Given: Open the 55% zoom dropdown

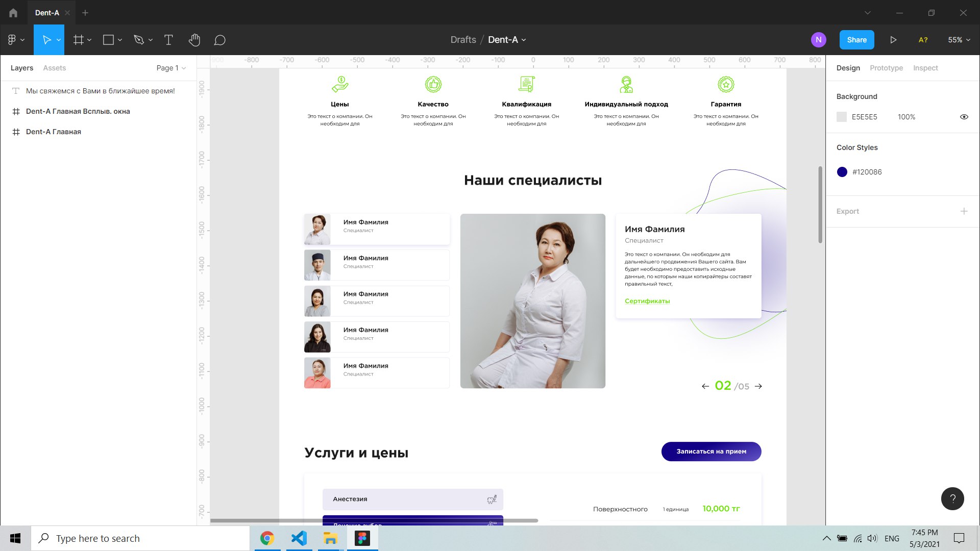Looking at the screenshot, I should pos(959,40).
